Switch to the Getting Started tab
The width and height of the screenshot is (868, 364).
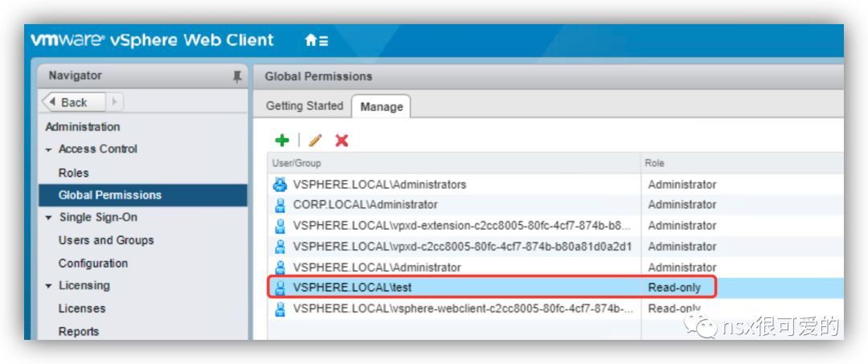pyautogui.click(x=305, y=105)
